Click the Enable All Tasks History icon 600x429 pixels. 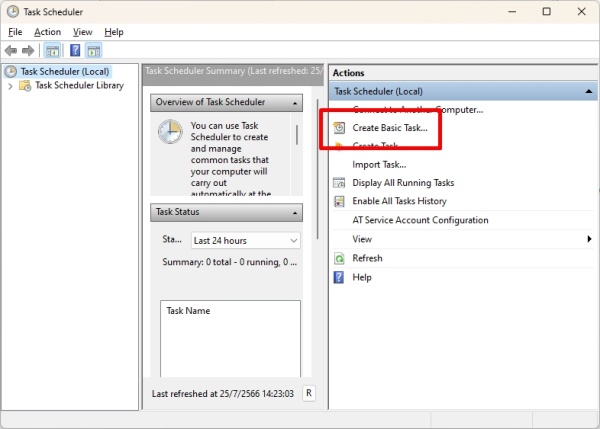point(339,201)
